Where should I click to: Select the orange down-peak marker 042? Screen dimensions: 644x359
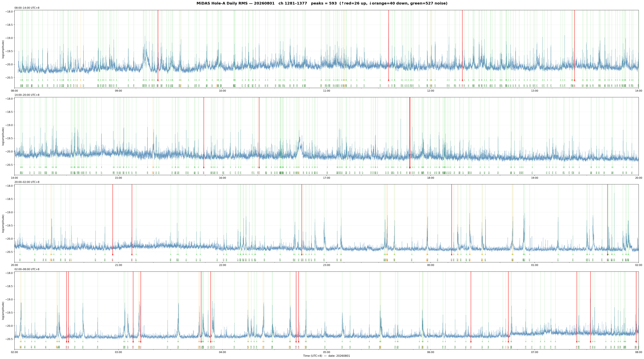coord(152,80)
